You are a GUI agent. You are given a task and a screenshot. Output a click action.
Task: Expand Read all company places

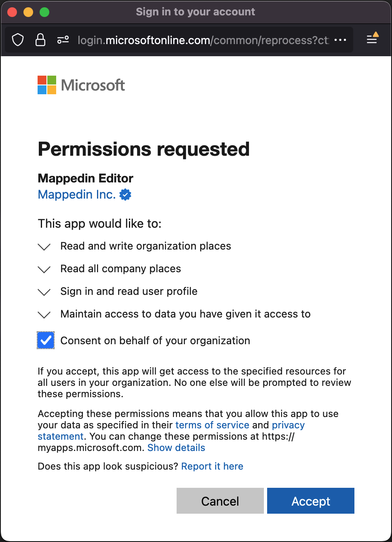point(44,269)
